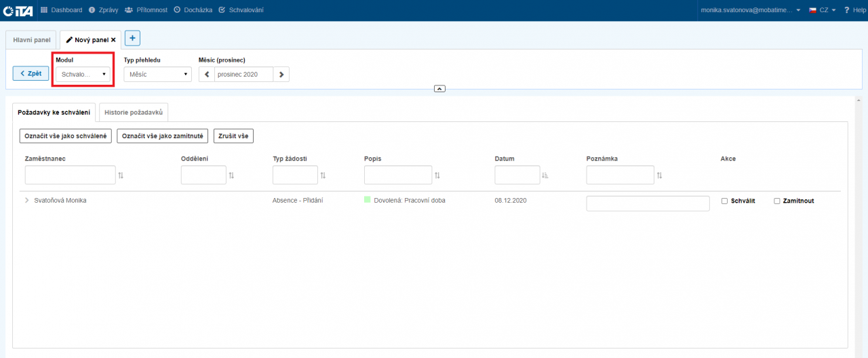The height and width of the screenshot is (358, 868).
Task: Go to next month arrow
Action: click(x=281, y=74)
